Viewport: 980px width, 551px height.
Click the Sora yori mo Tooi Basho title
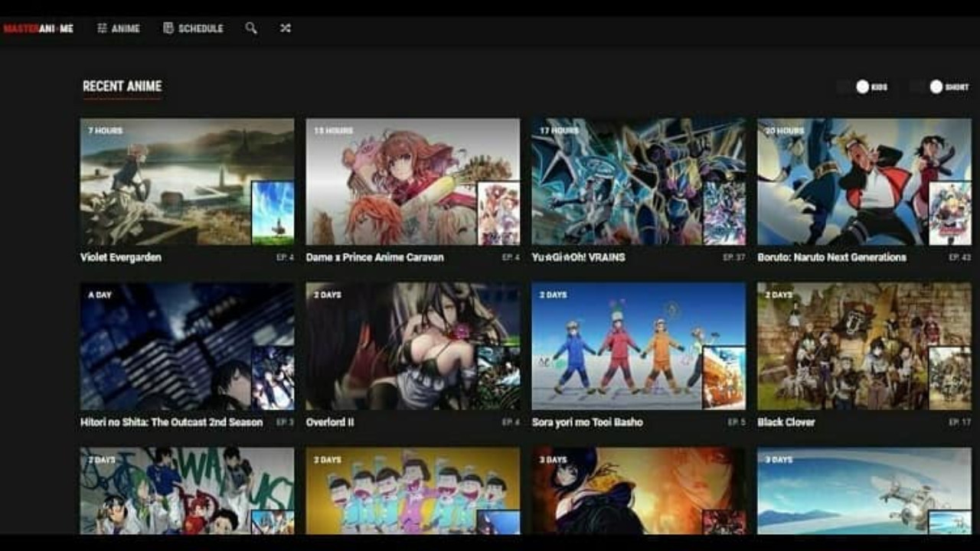click(x=587, y=422)
